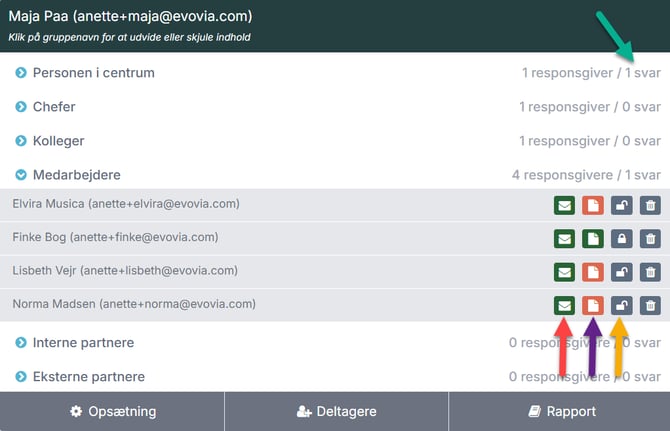The image size is (670, 431).
Task: Open the Deltagere tab
Action: [336, 411]
